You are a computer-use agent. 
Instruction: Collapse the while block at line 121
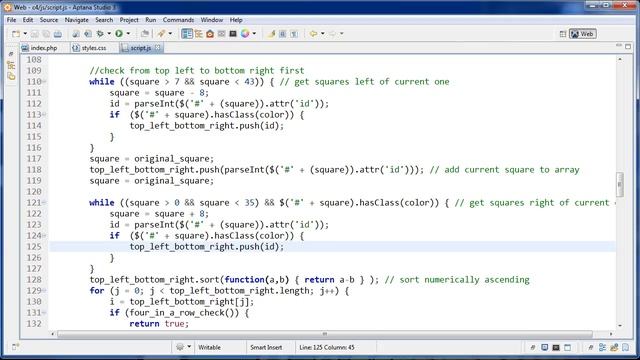(x=44, y=203)
